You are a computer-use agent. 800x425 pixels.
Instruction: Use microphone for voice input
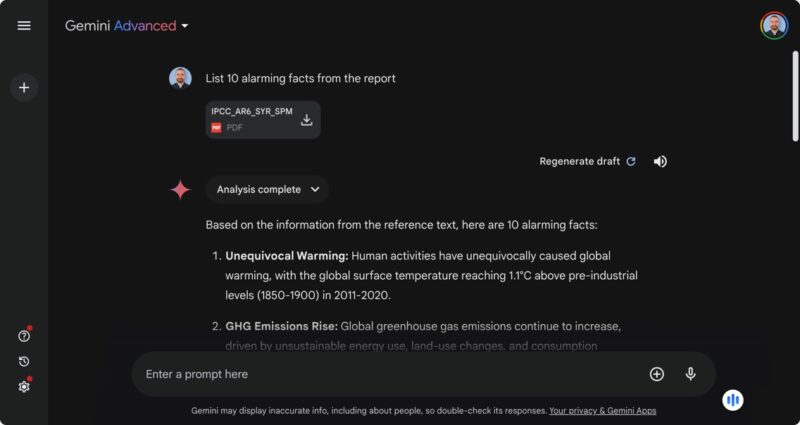click(690, 374)
